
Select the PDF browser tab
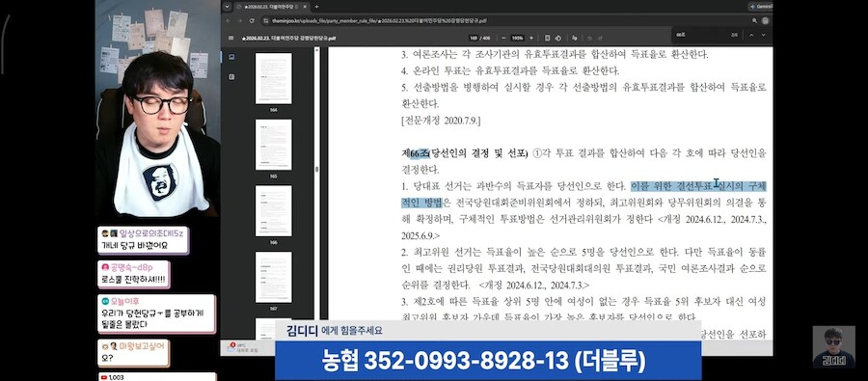271,7
